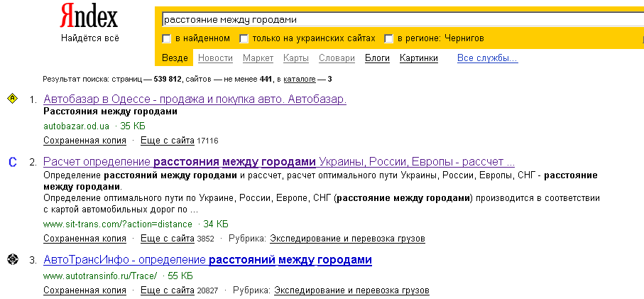Enable the 'в найденном' checkbox
Viewport: 644px width, 299px height.
point(167,38)
